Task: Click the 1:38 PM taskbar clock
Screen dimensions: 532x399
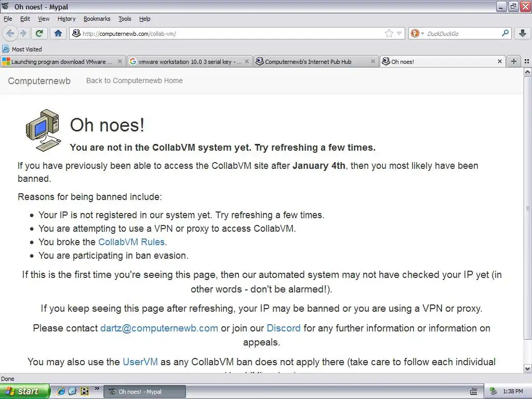Action: click(513, 391)
